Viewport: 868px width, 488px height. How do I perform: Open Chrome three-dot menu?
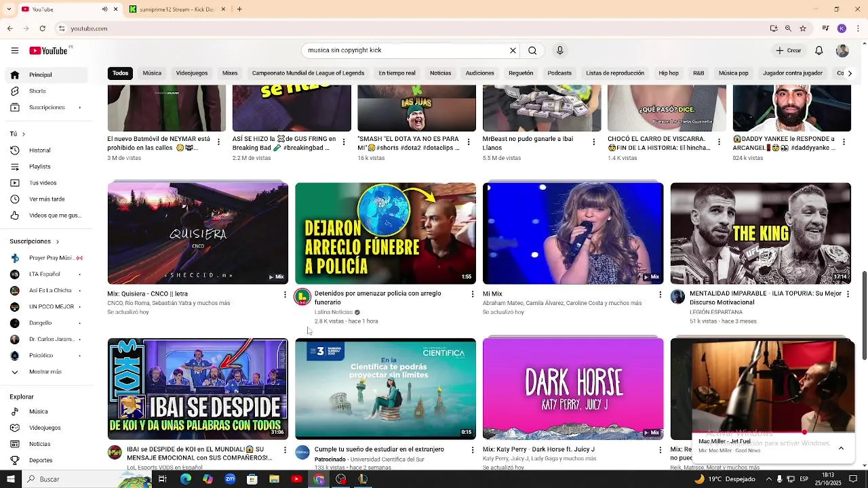(858, 28)
